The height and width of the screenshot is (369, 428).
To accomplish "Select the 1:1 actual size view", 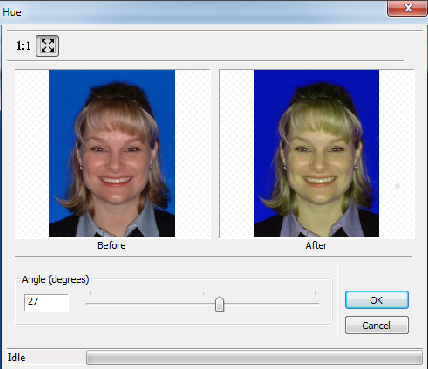I will click(x=23, y=46).
